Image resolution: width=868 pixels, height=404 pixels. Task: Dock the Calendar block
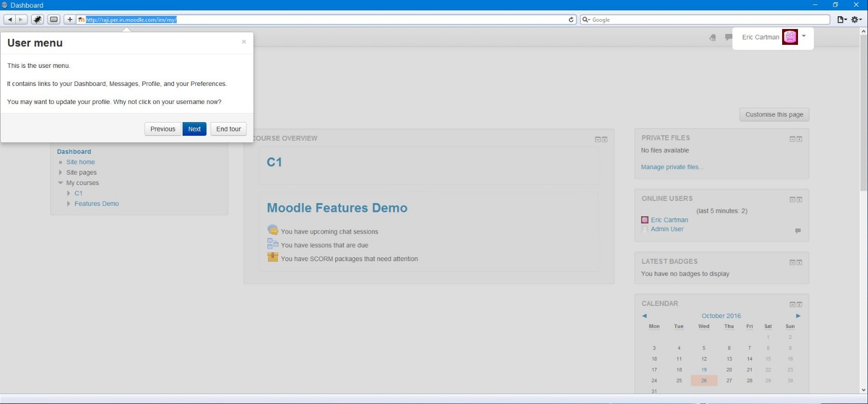click(x=799, y=304)
